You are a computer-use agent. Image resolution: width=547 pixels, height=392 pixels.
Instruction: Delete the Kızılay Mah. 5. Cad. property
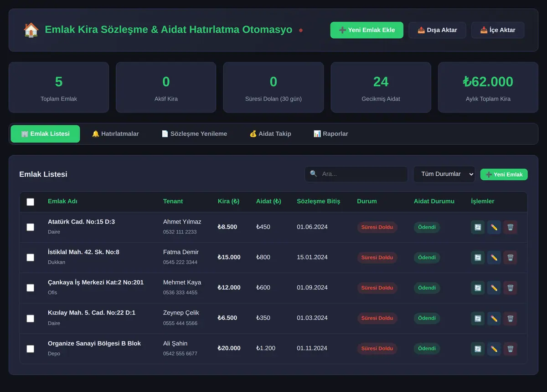click(511, 318)
